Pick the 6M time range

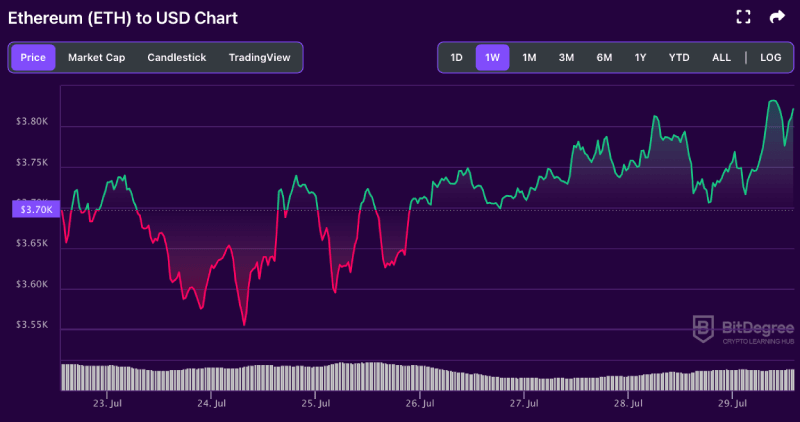coord(604,58)
